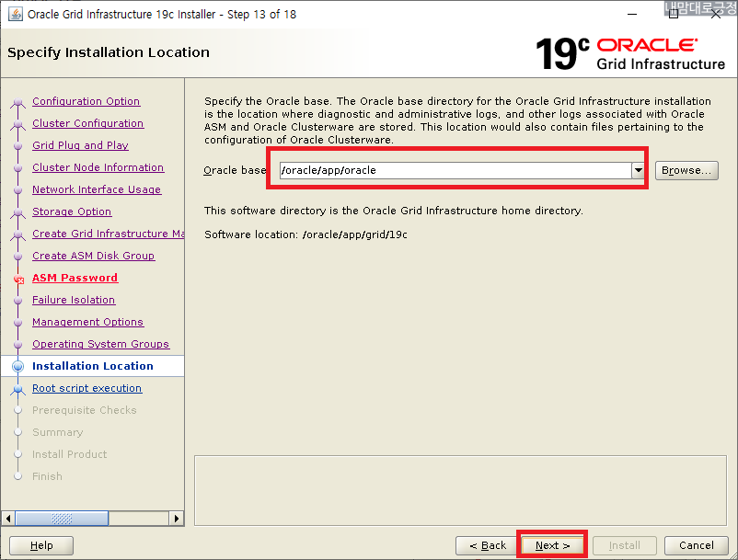Close the installer window
This screenshot has width=738, height=560.
point(716,14)
